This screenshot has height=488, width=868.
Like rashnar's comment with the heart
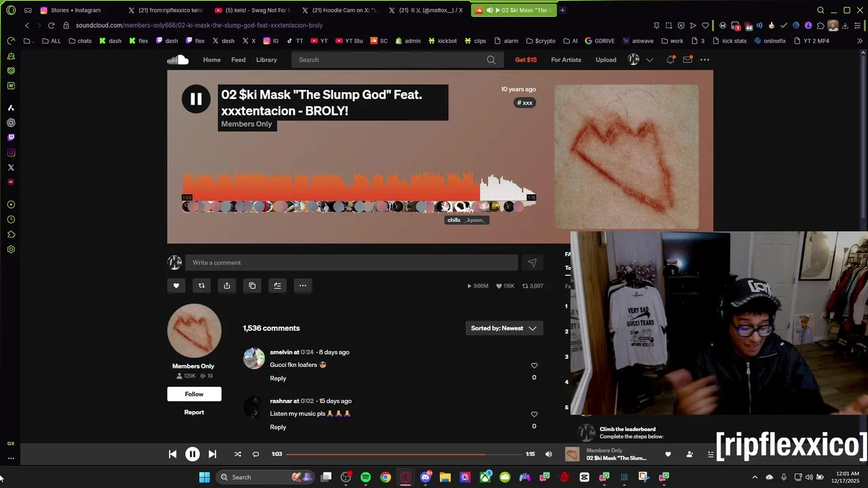coord(534,414)
